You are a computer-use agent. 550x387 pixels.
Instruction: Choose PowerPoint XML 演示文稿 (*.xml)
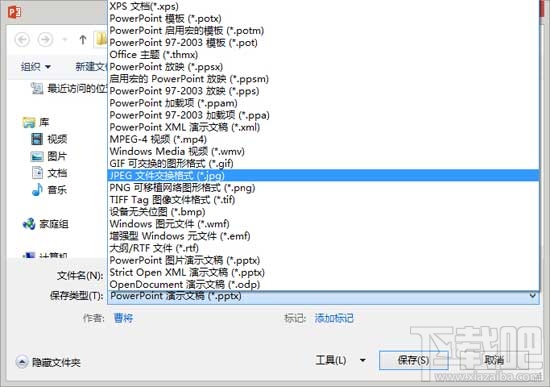323,127
